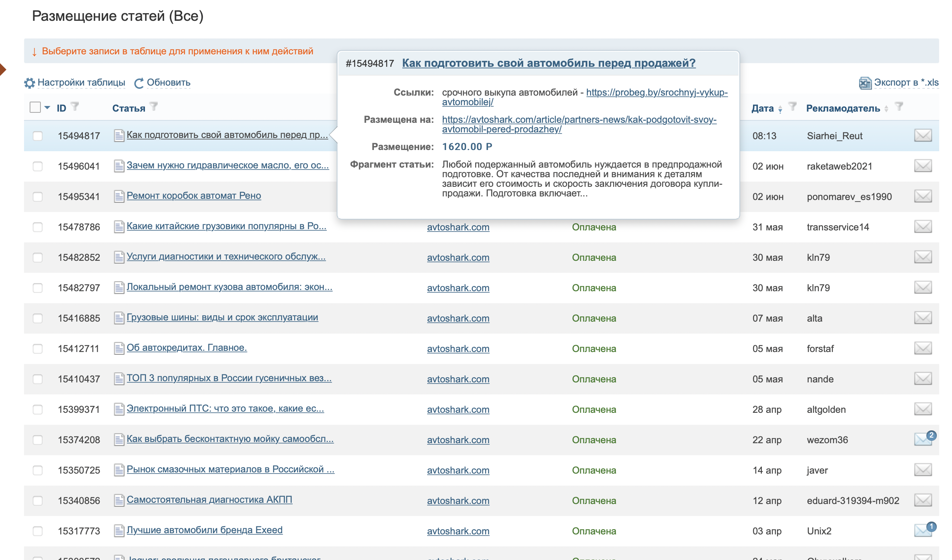
Task: Open article Самостоятельная диагностика АКПП
Action: pos(209,500)
